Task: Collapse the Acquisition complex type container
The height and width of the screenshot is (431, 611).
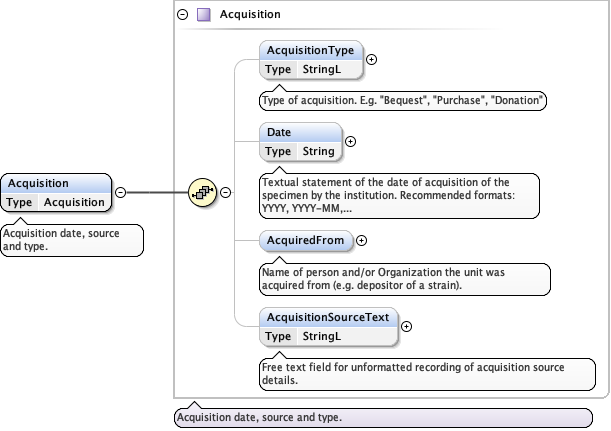Action: (182, 15)
